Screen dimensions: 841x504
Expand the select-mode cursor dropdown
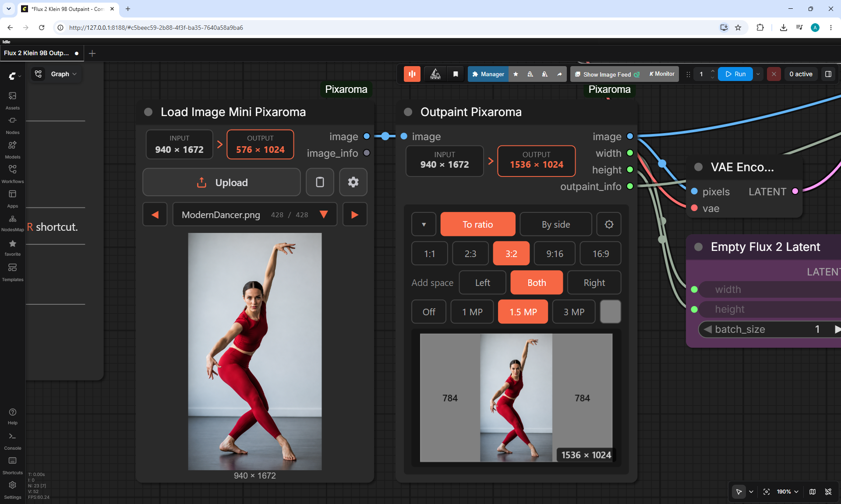point(751,492)
